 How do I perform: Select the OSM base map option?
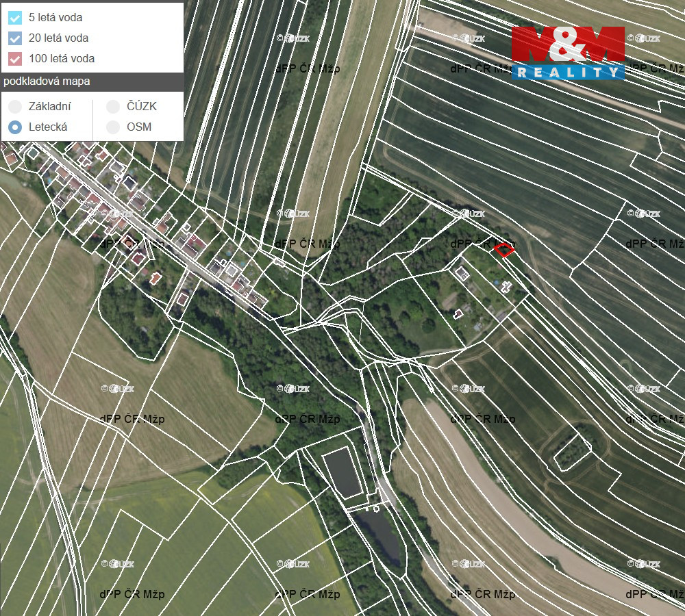(113, 127)
